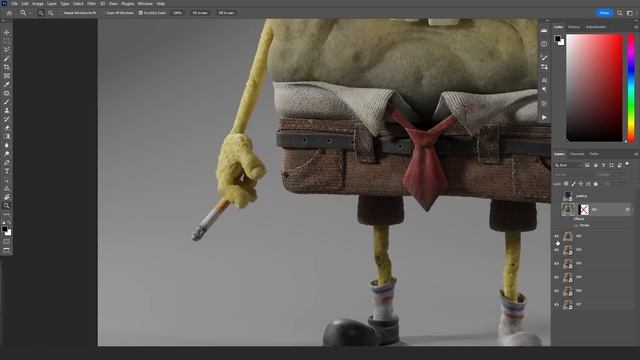Screen dimensions: 640x360
Task: Select the Clone Stamp tool
Action: click(7, 110)
